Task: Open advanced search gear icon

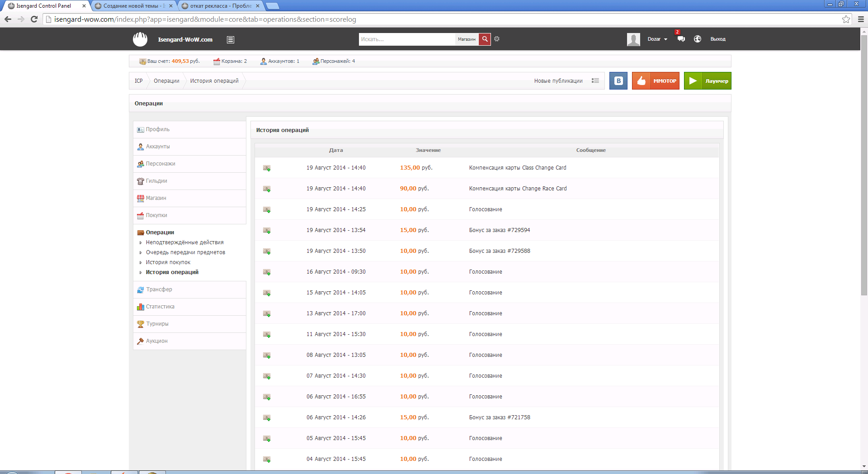Action: point(497,39)
